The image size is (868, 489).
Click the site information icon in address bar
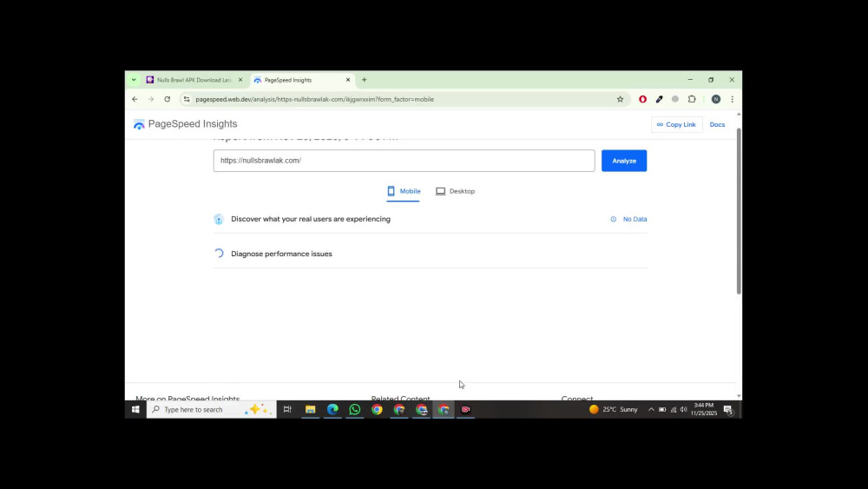click(187, 100)
